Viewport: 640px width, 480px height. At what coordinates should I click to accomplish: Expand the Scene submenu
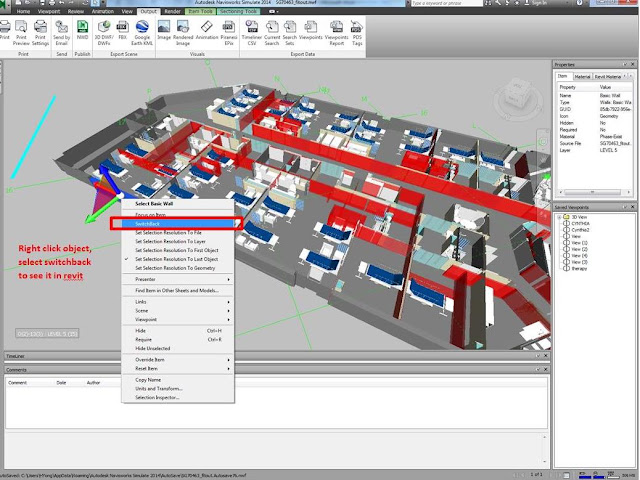click(178, 311)
